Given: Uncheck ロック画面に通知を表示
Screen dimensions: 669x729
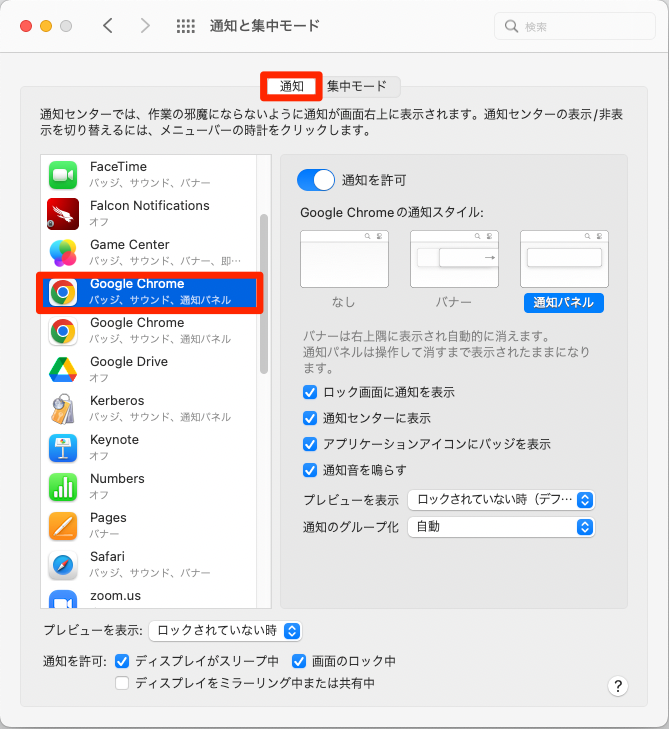Looking at the screenshot, I should [310, 392].
